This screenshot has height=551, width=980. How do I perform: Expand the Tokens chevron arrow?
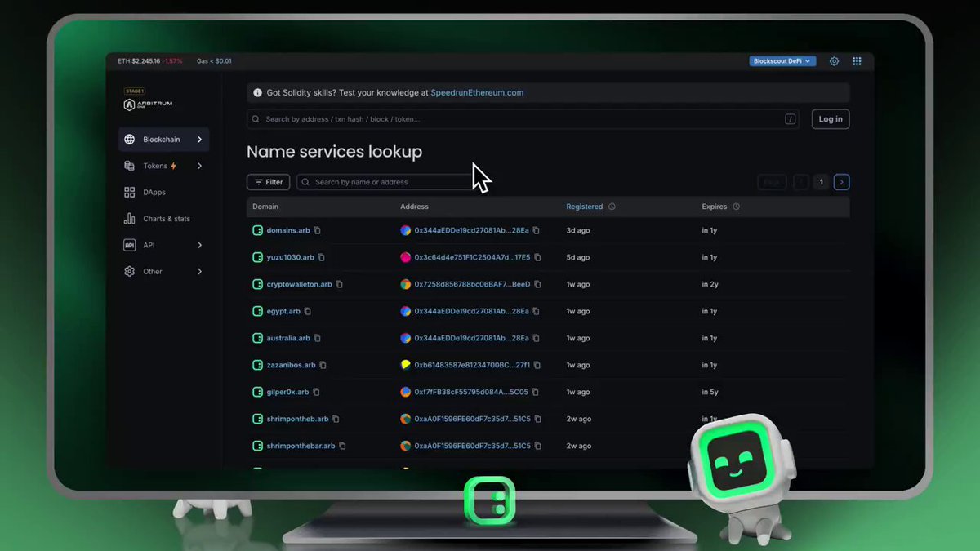[x=199, y=166]
